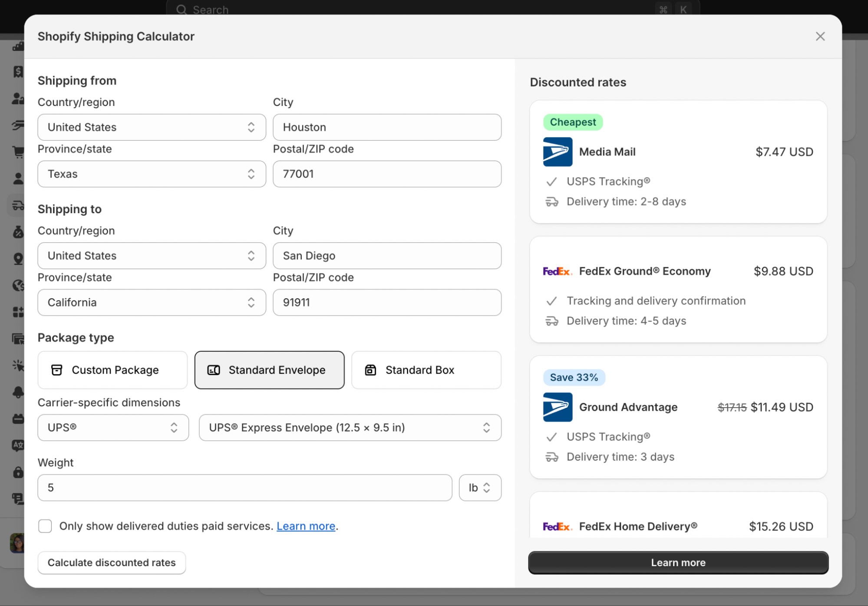Click the USPS logo on Media Mail
868x606 pixels.
coord(558,152)
